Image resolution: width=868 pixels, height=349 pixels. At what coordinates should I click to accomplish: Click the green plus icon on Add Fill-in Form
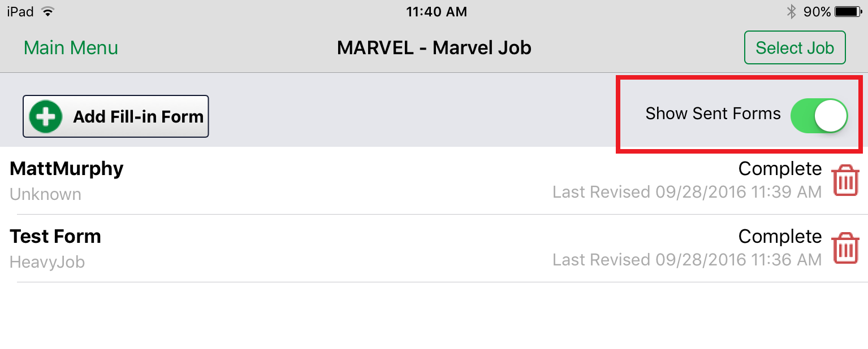(45, 116)
